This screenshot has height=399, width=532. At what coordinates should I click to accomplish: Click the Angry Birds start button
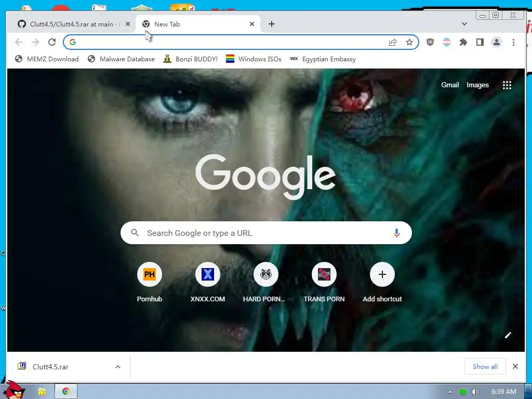coord(14,390)
